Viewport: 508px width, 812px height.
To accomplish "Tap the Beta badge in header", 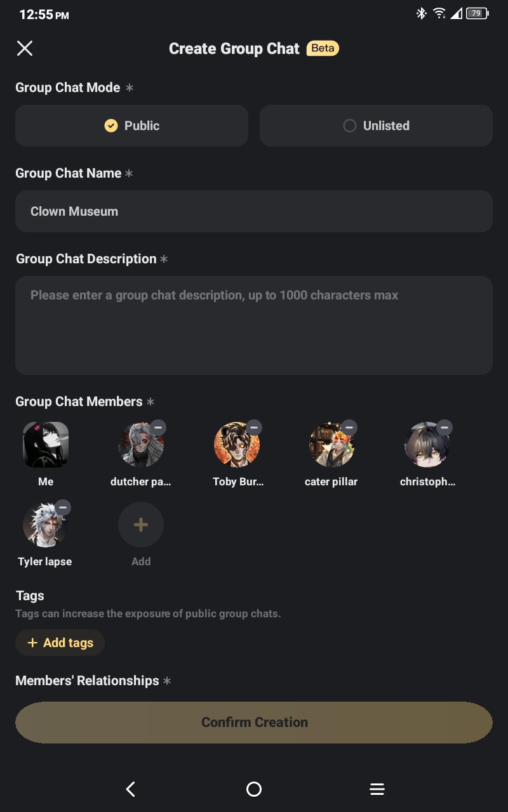I will (x=323, y=48).
